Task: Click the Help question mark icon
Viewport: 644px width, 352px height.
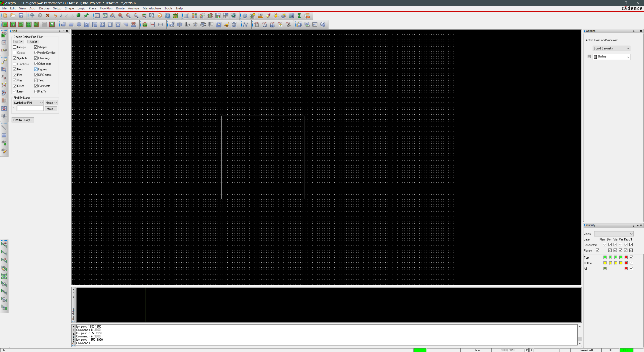Action: point(323,24)
